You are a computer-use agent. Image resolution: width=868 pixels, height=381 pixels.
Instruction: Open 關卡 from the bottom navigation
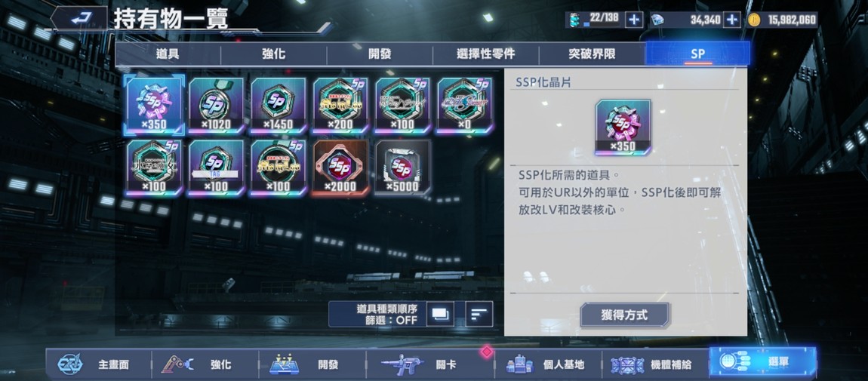[x=420, y=364]
